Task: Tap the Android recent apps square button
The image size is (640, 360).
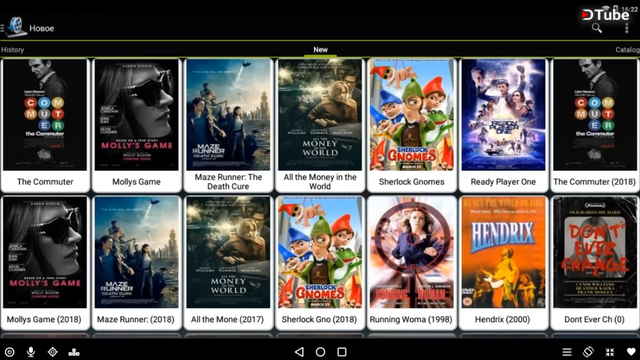Action: coord(342,352)
